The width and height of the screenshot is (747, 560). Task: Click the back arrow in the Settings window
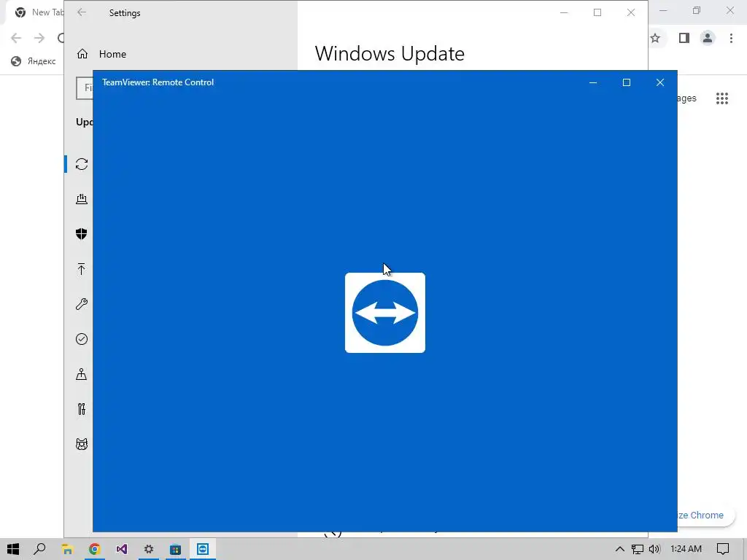[82, 12]
